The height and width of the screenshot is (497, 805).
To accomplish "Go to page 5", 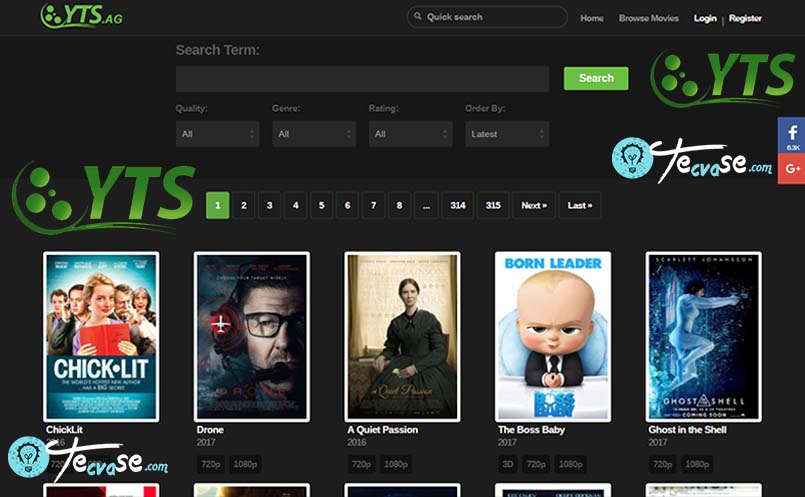I will (x=321, y=205).
